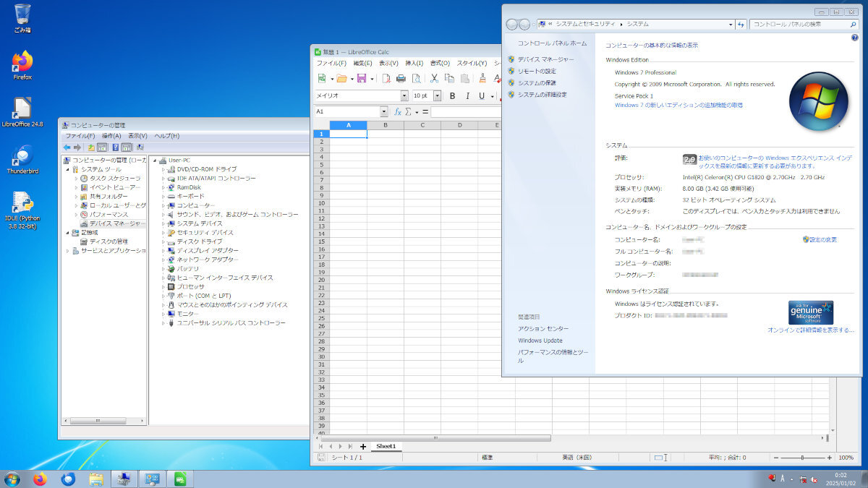Click the Save floppy icon in Calc
The image size is (868, 488).
pyautogui.click(x=362, y=78)
